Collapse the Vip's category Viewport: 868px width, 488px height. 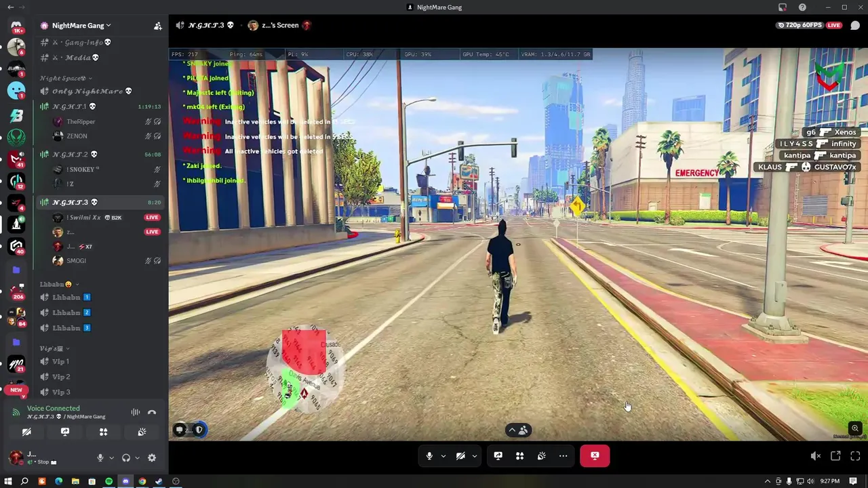click(x=54, y=348)
